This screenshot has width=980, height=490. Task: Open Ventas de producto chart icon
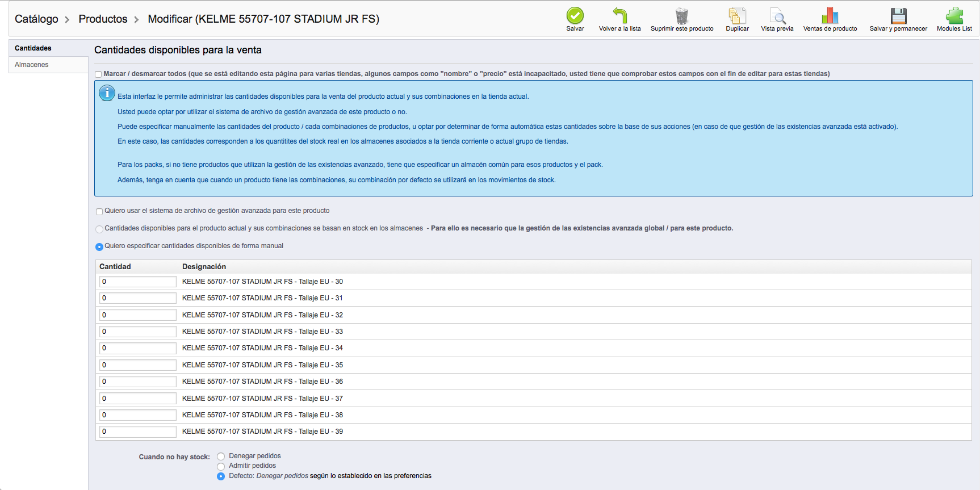[x=830, y=15]
